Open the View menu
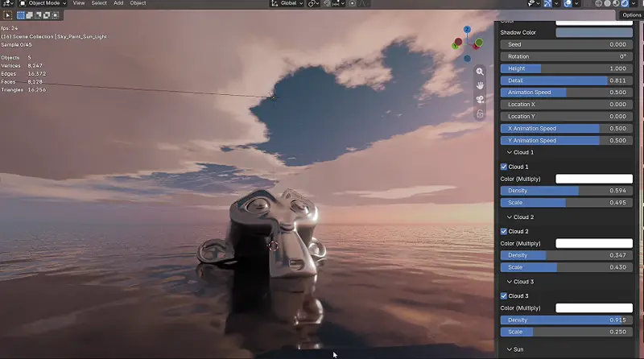644x359 pixels. point(78,3)
